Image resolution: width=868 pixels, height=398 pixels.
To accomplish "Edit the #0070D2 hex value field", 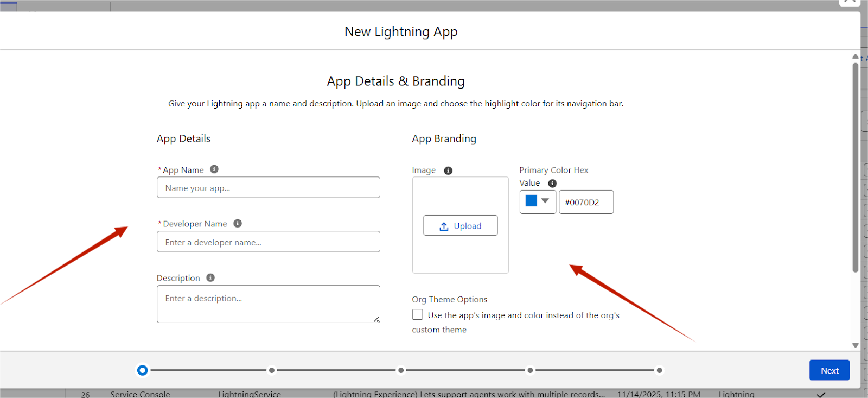I will pos(586,203).
